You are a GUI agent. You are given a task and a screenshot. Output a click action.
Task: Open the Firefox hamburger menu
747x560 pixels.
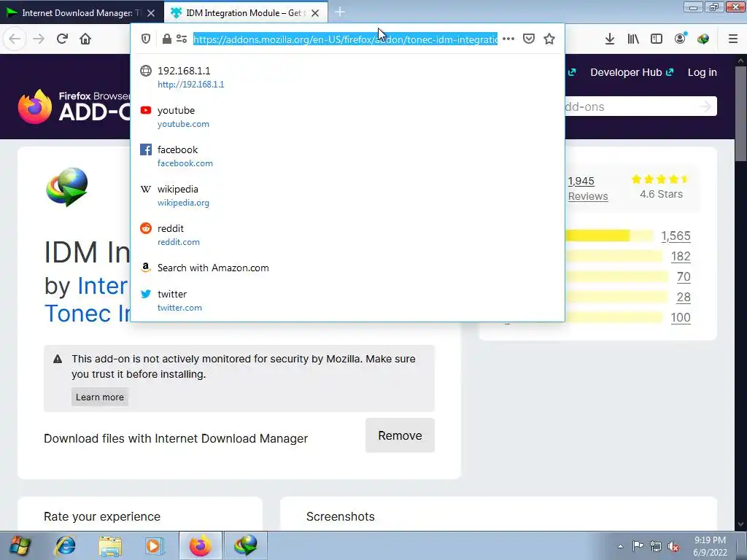(733, 39)
